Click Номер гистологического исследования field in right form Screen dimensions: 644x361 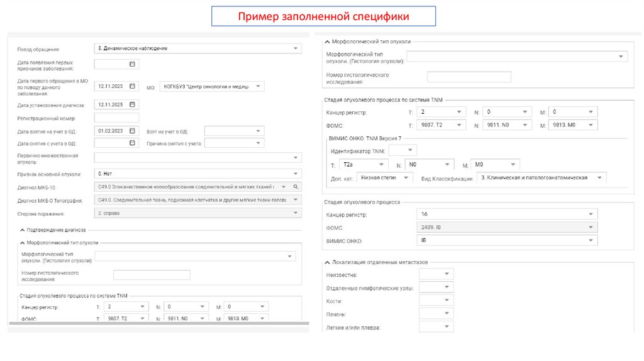(469, 77)
